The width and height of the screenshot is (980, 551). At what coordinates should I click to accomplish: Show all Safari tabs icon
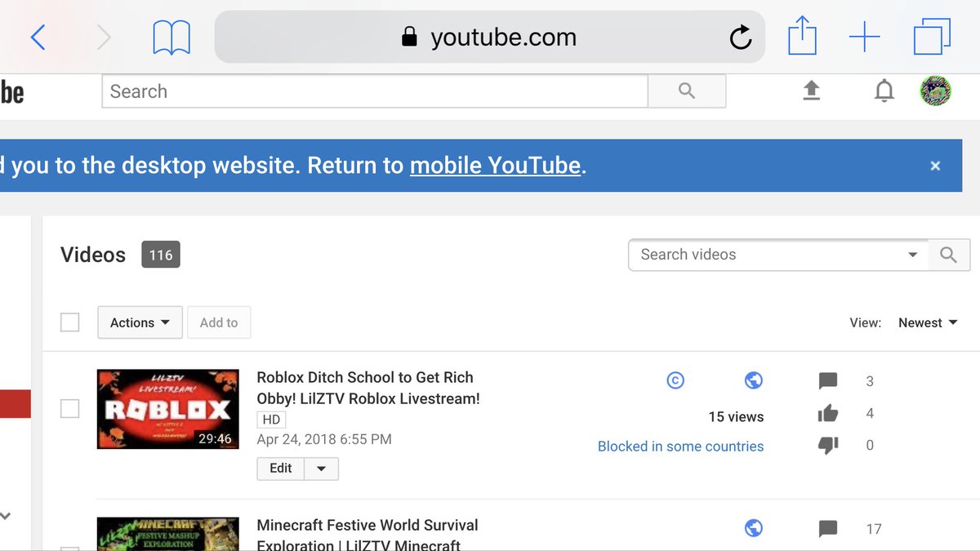pos(932,37)
